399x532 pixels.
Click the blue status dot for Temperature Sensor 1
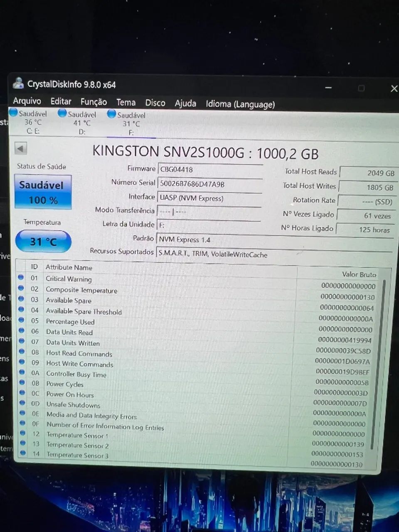point(23,433)
